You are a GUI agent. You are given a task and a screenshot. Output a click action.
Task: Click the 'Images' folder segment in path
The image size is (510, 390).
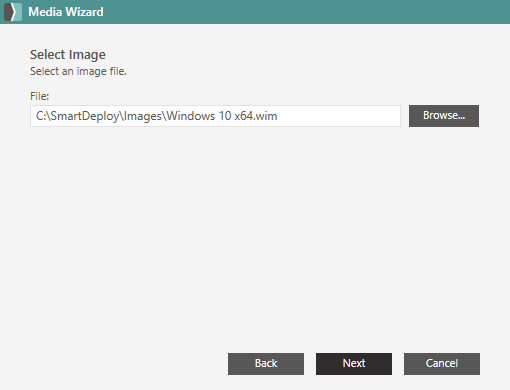143,116
